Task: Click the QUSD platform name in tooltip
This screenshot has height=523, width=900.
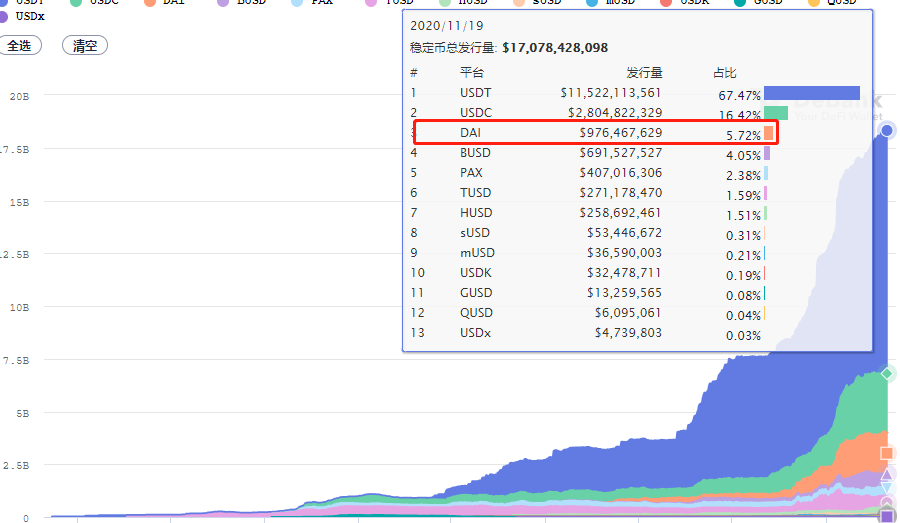Action: tap(476, 313)
